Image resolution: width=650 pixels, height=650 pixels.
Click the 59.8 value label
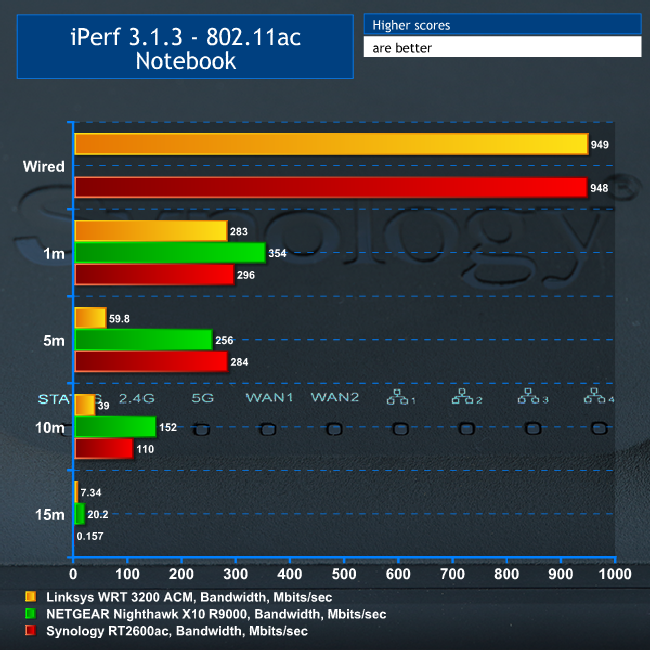119,319
